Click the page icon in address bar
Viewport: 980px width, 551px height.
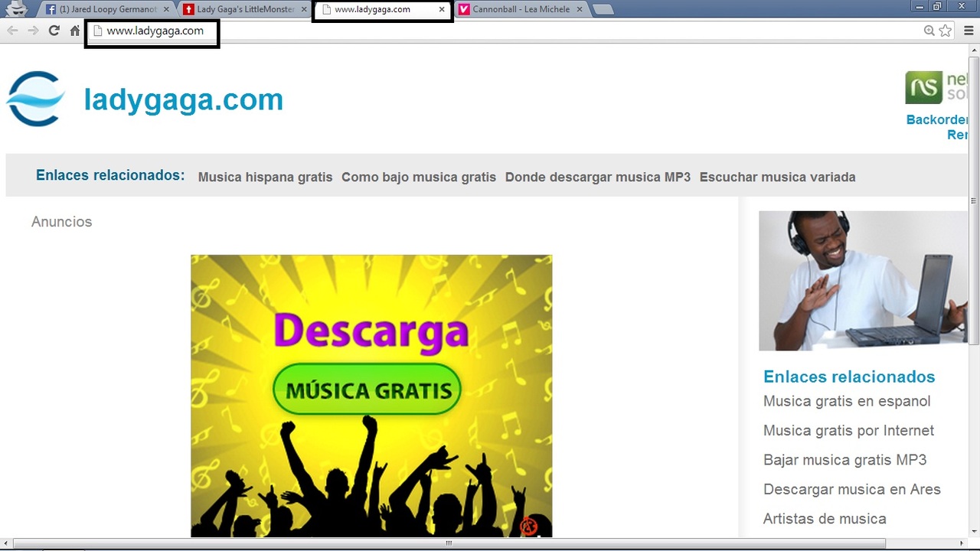coord(97,31)
